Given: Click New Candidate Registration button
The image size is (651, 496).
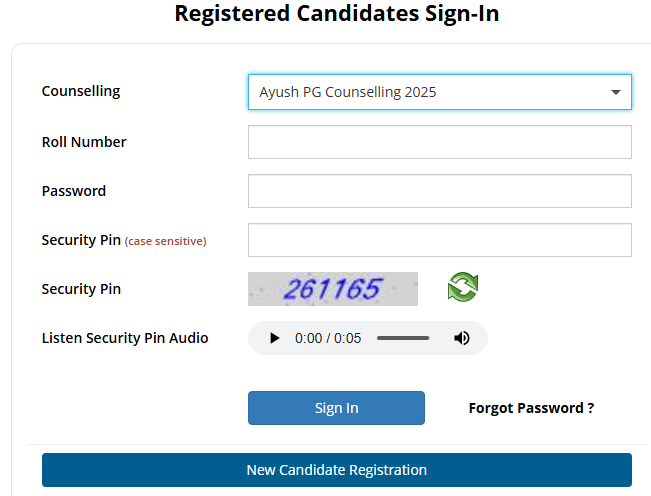Looking at the screenshot, I should (336, 470).
